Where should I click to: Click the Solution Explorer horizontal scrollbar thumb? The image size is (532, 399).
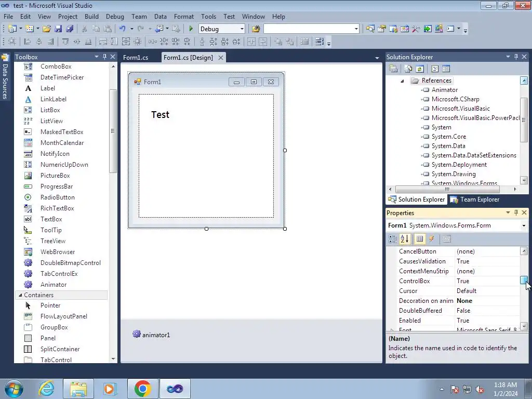(x=447, y=189)
